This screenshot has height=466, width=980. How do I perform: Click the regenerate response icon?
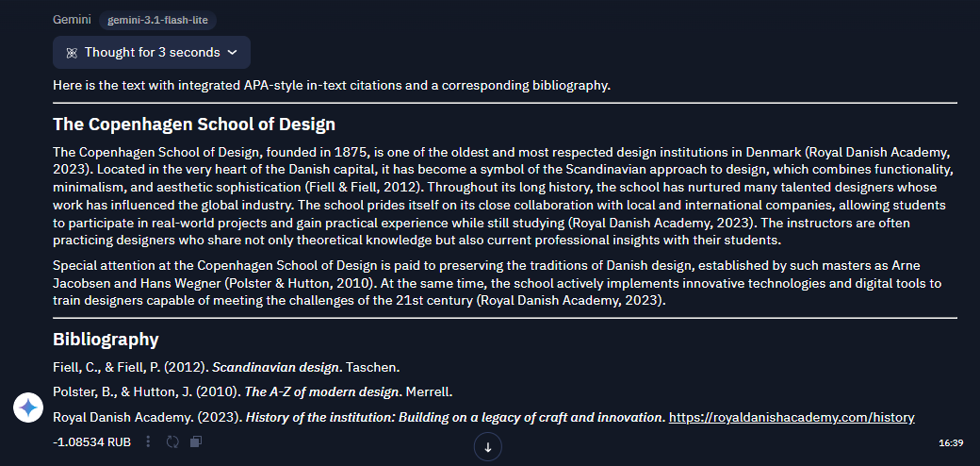[x=172, y=441]
